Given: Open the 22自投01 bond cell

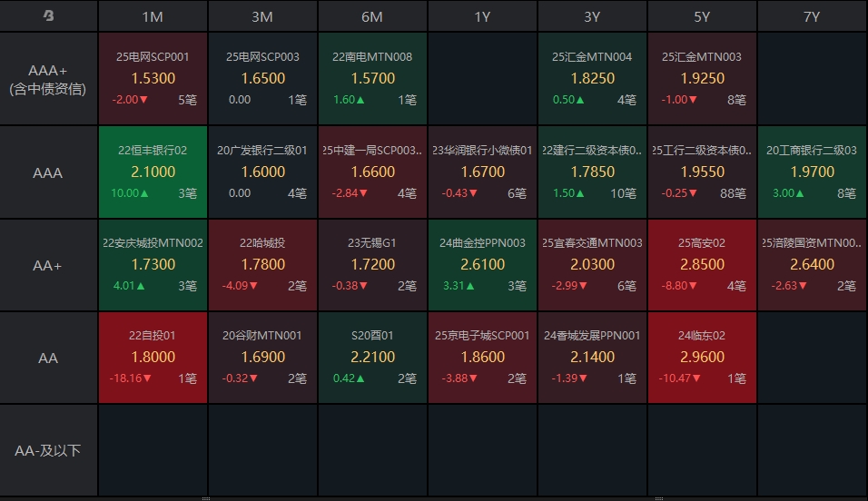Looking at the screenshot, I should (x=153, y=357).
